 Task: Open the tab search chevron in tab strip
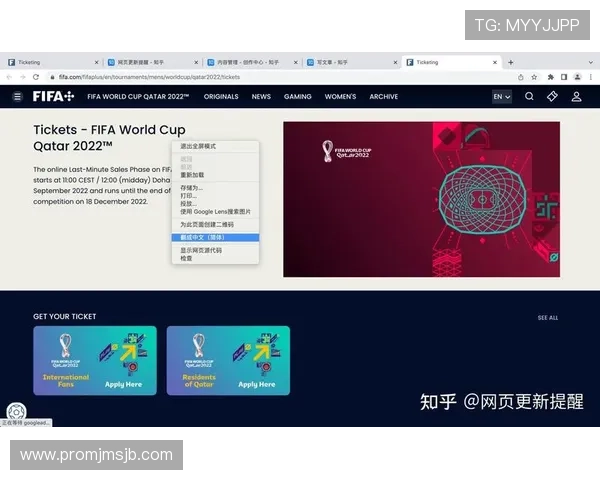[591, 62]
